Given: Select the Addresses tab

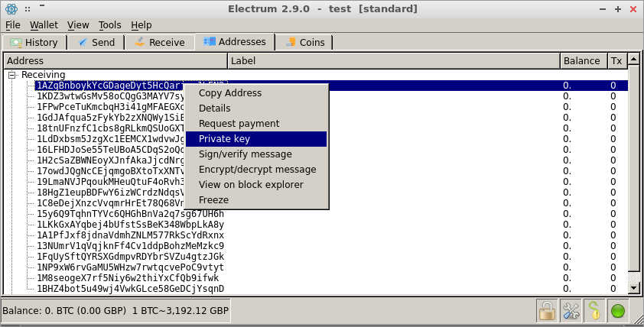Looking at the screenshot, I should (x=235, y=42).
